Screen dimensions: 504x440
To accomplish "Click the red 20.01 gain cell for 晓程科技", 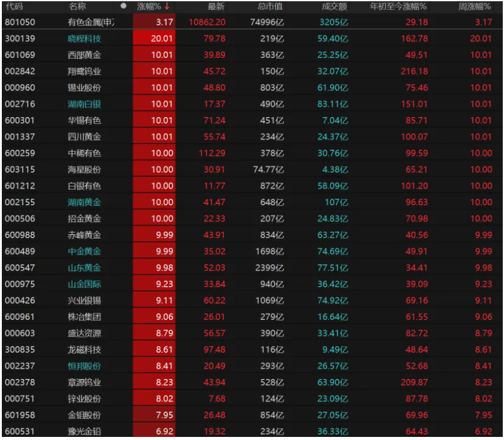I will (x=154, y=39).
